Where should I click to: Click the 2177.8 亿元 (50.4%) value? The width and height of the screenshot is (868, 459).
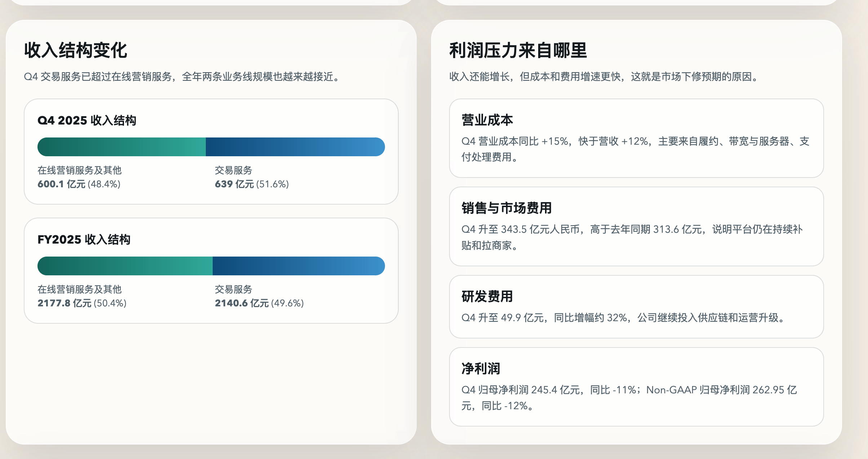[82, 303]
